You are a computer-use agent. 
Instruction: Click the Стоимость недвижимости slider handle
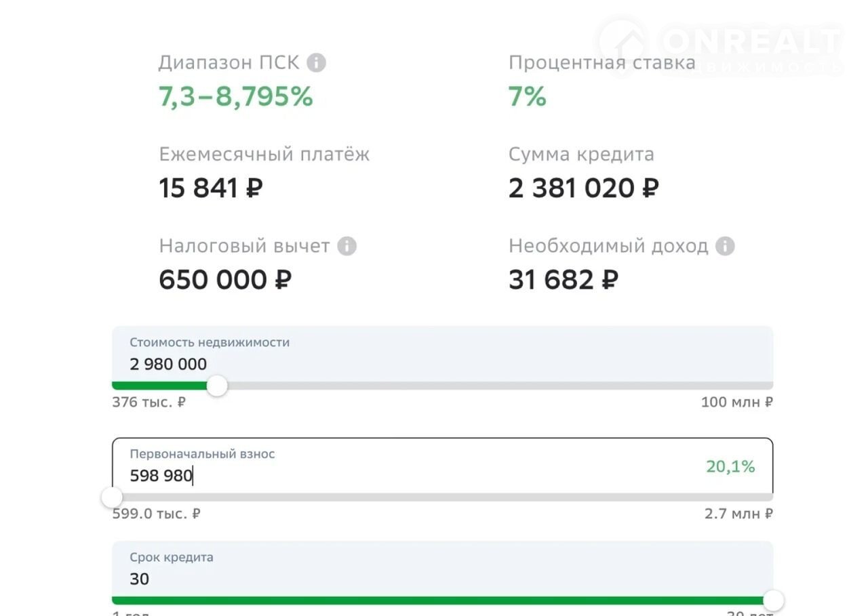(x=217, y=386)
